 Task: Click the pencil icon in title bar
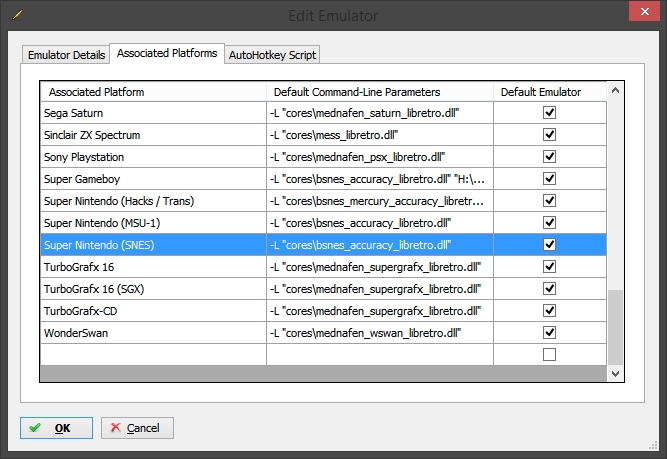coord(14,15)
